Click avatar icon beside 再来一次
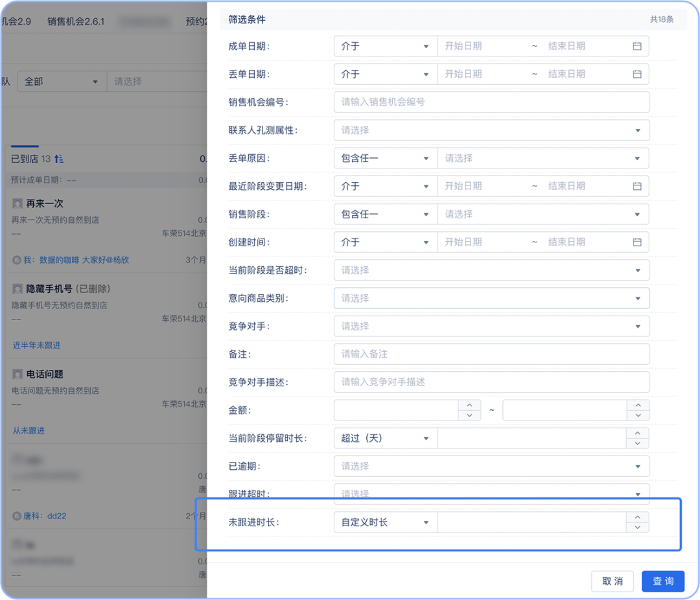The width and height of the screenshot is (700, 600). pyautogui.click(x=17, y=203)
